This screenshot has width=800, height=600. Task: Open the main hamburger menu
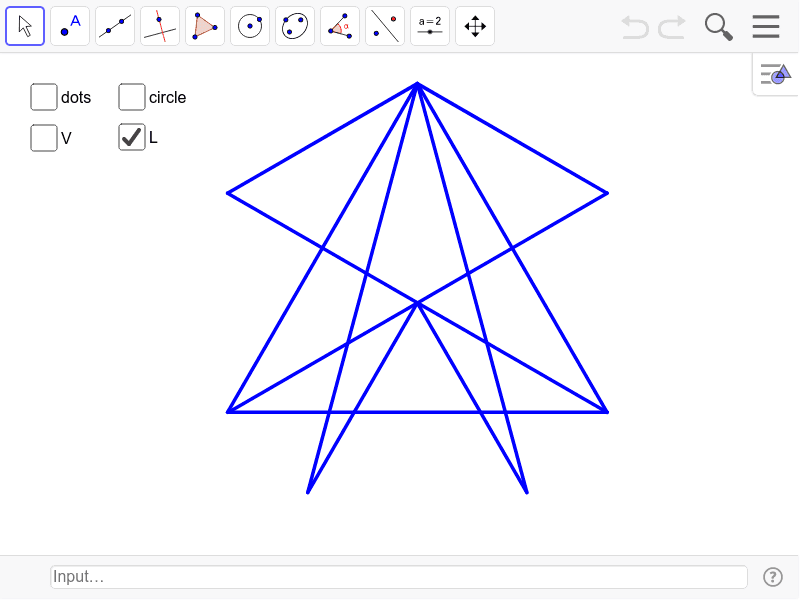pos(765,26)
